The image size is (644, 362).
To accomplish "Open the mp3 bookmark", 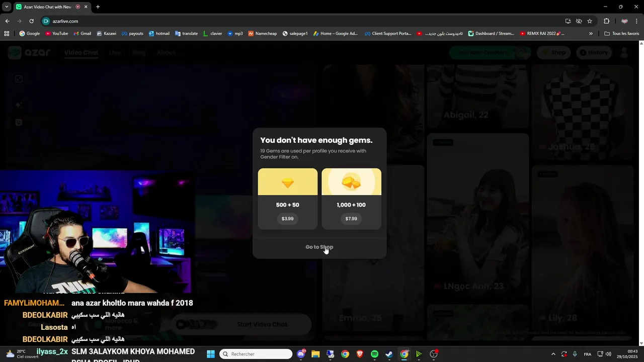I will click(x=235, y=34).
